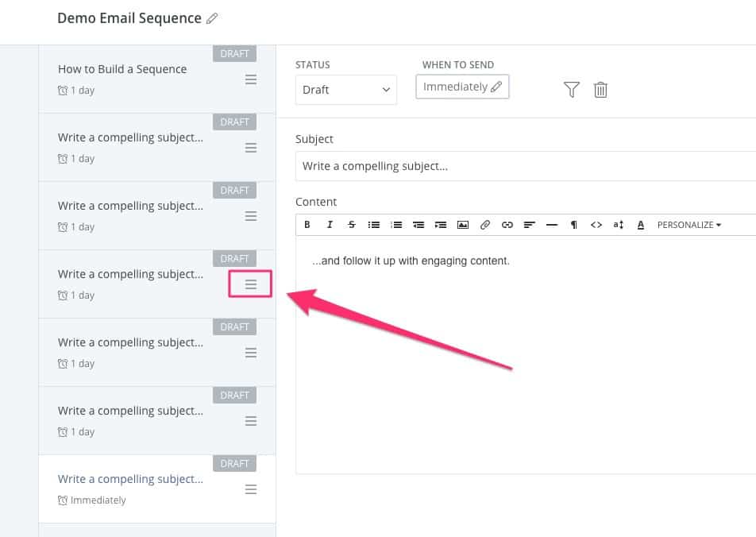Open the filter funnel icon
This screenshot has width=756, height=537.
pos(572,90)
